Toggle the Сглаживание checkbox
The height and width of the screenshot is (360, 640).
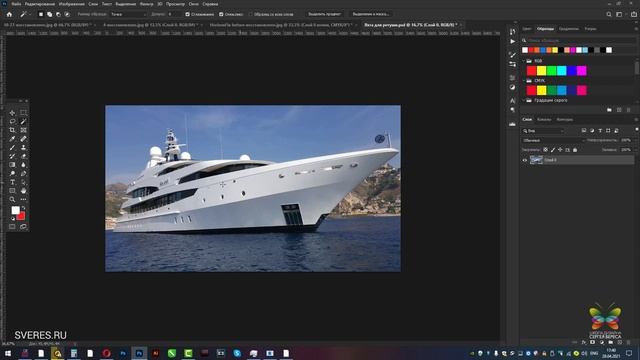187,14
